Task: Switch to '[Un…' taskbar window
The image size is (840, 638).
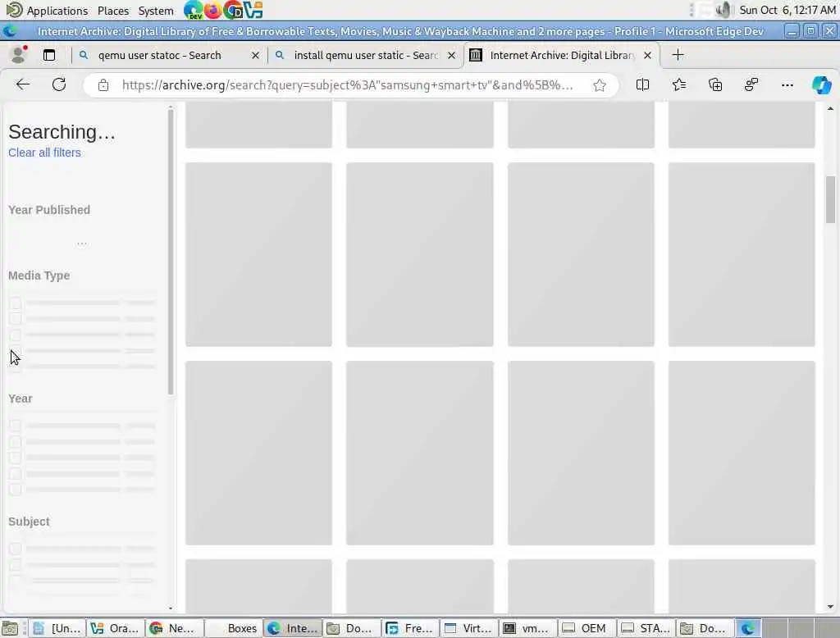Action: (57, 628)
